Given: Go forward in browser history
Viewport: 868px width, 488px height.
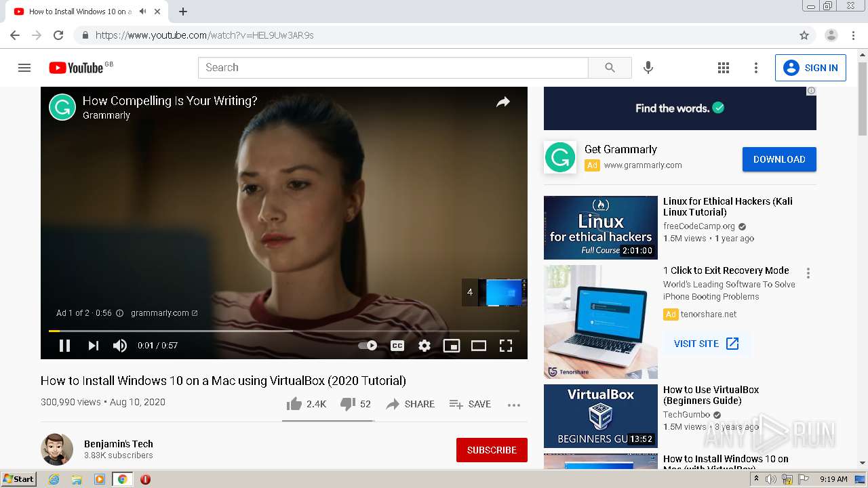Looking at the screenshot, I should tap(37, 35).
